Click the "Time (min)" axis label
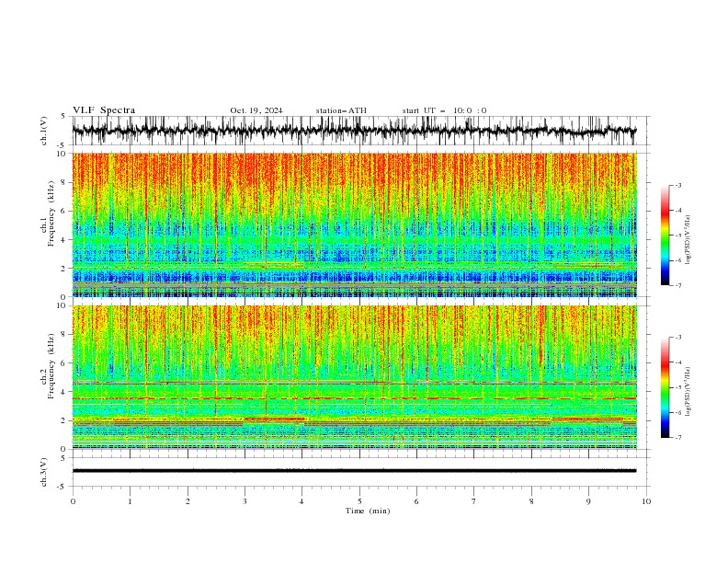 click(x=368, y=511)
